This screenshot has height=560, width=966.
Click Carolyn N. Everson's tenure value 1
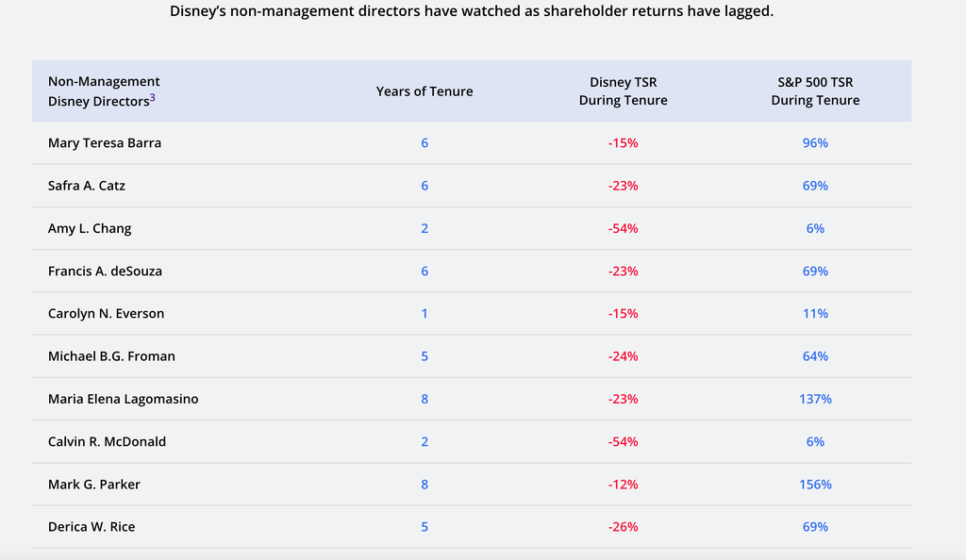click(425, 313)
